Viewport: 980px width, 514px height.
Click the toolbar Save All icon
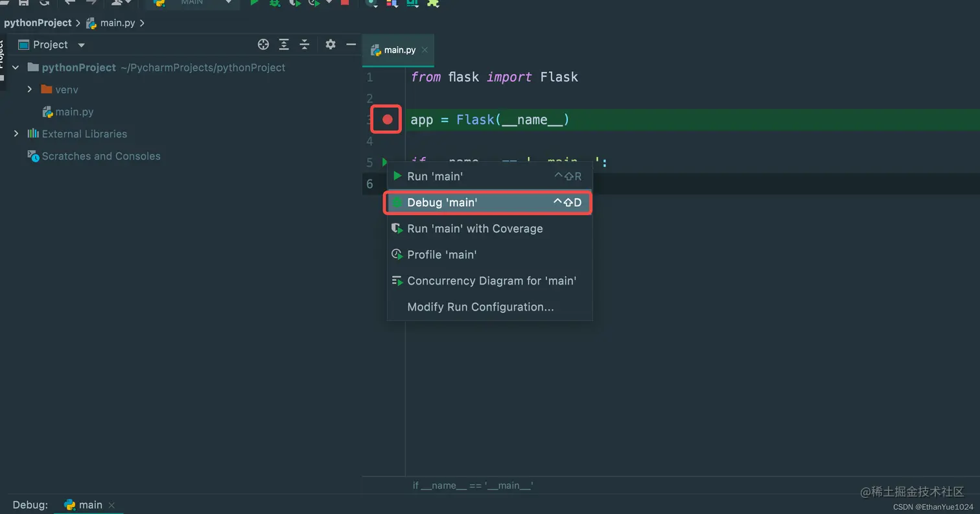(23, 3)
